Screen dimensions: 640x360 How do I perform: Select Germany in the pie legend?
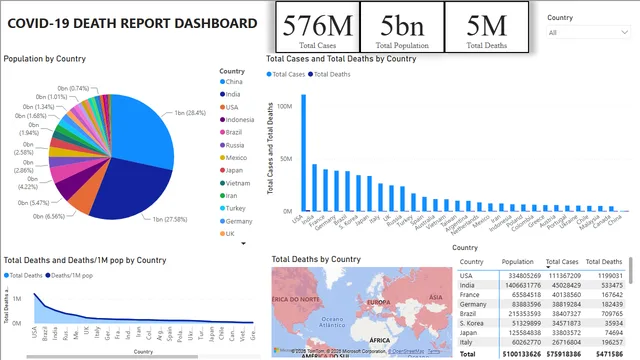(x=236, y=221)
